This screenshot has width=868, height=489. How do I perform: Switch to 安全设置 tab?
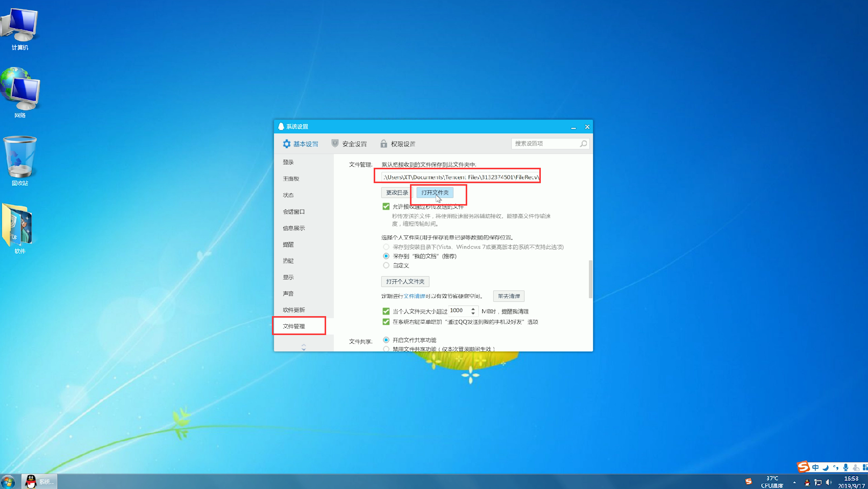pos(349,144)
